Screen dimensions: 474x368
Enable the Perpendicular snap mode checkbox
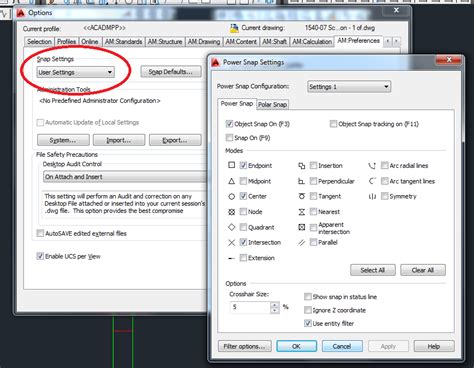tap(313, 181)
